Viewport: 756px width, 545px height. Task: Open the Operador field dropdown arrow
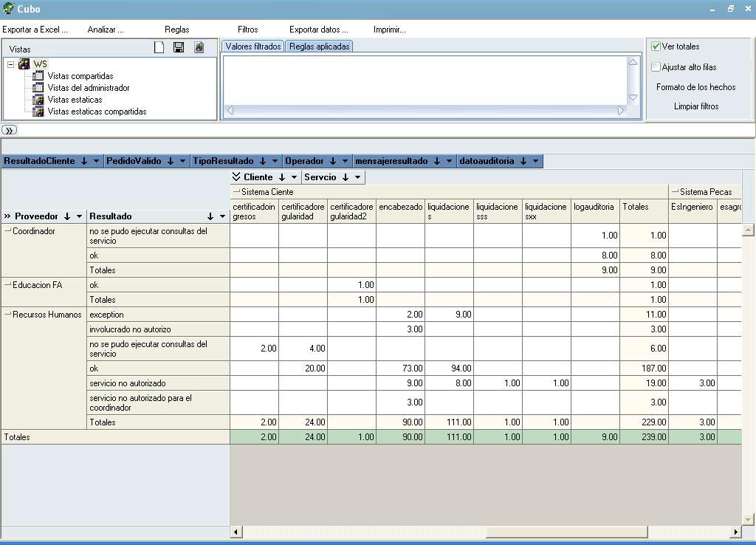346,161
